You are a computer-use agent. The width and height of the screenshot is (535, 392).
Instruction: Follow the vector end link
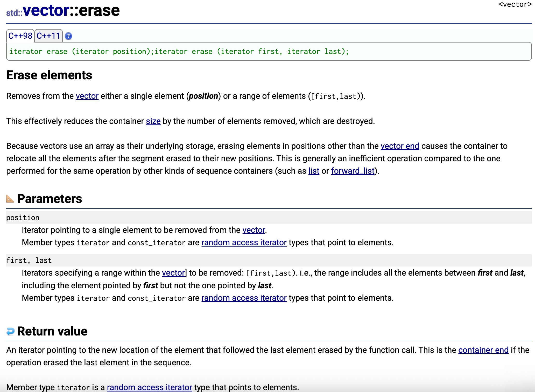click(x=400, y=146)
